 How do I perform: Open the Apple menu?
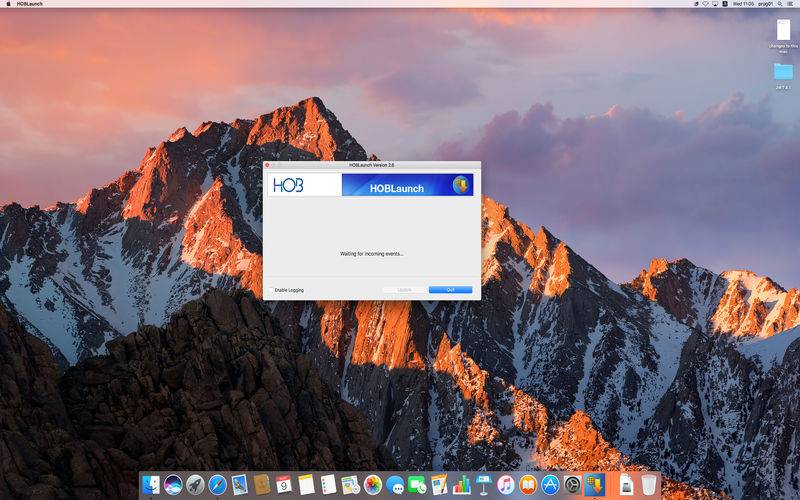(8, 4)
